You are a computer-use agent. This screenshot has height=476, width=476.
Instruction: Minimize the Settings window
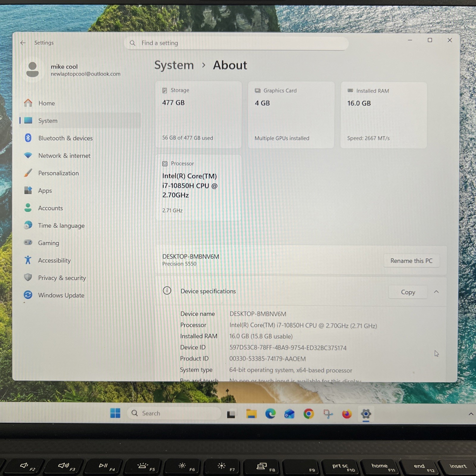coord(410,40)
